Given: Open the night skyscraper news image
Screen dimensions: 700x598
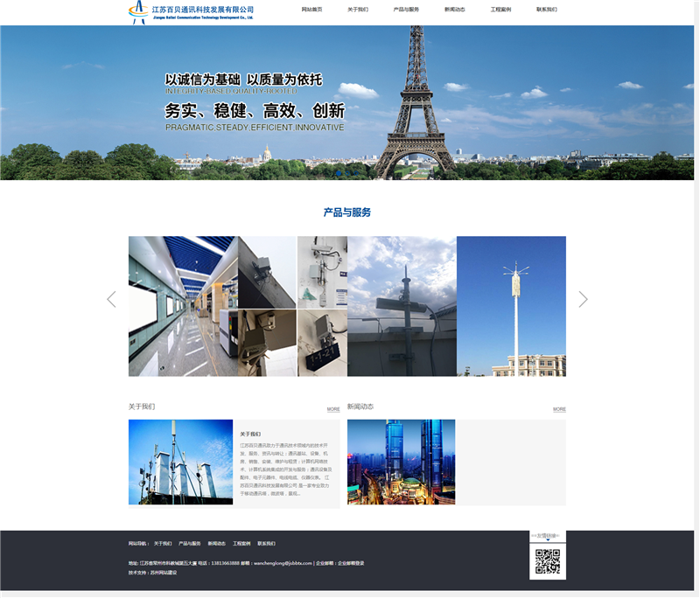Looking at the screenshot, I should 402,462.
